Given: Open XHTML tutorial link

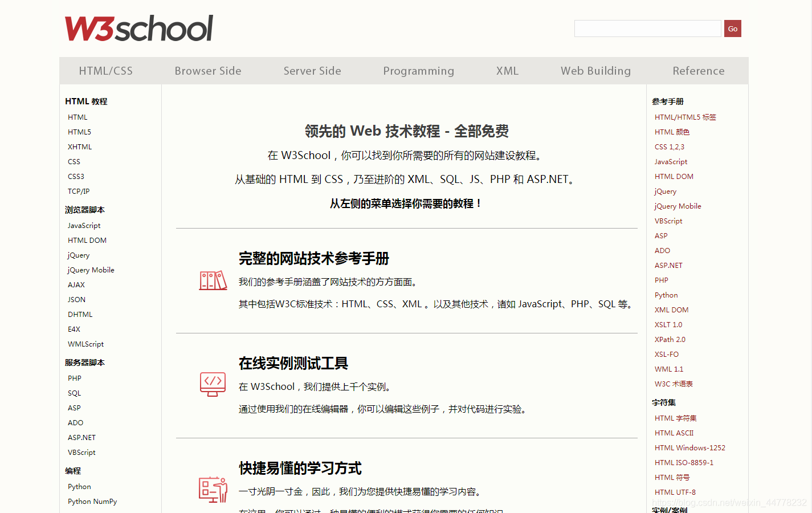Looking at the screenshot, I should 80,146.
